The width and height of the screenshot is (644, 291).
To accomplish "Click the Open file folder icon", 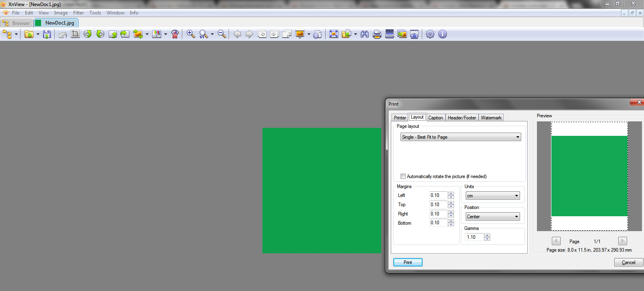I will click(x=29, y=34).
